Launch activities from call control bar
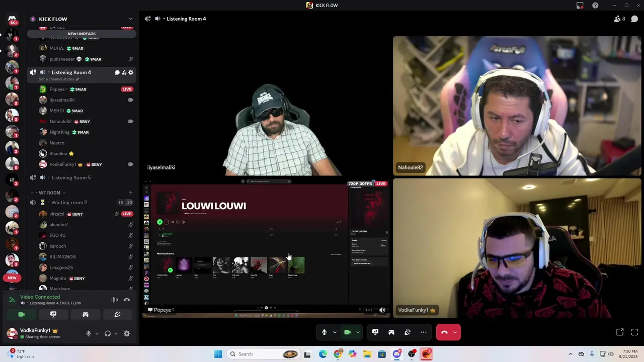Image resolution: width=644 pixels, height=362 pixels. tap(391, 332)
